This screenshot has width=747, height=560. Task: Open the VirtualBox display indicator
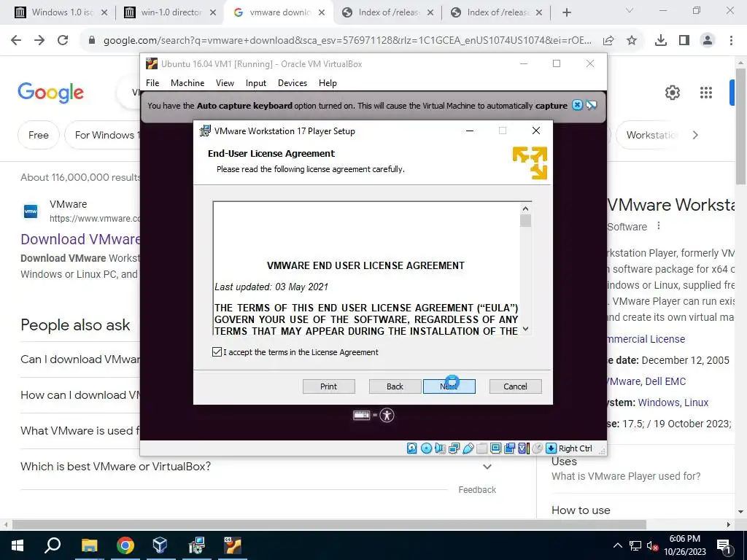(x=495, y=448)
